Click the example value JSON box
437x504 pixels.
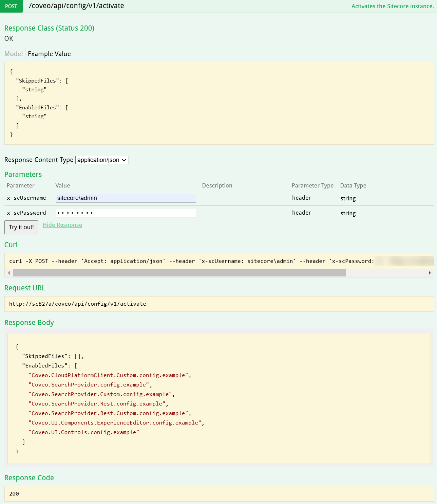(x=219, y=103)
